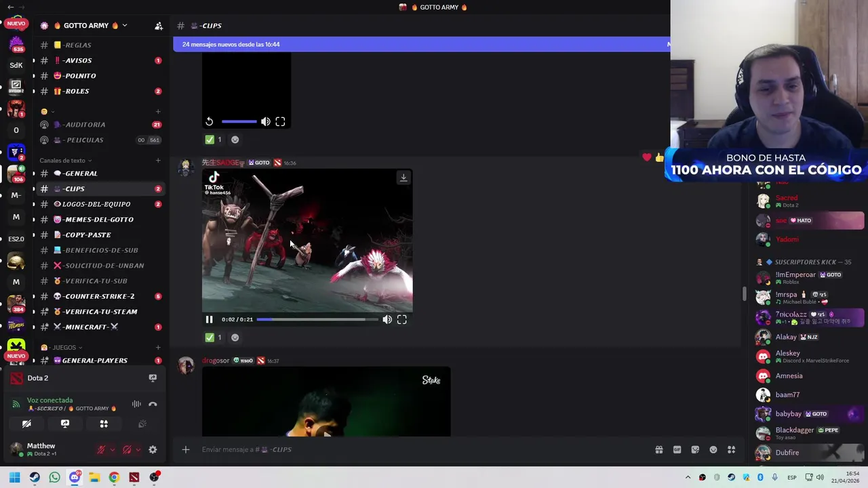Open the invite people icon beside GOTTO ARMY
The width and height of the screenshot is (868, 488).
pyautogui.click(x=159, y=26)
